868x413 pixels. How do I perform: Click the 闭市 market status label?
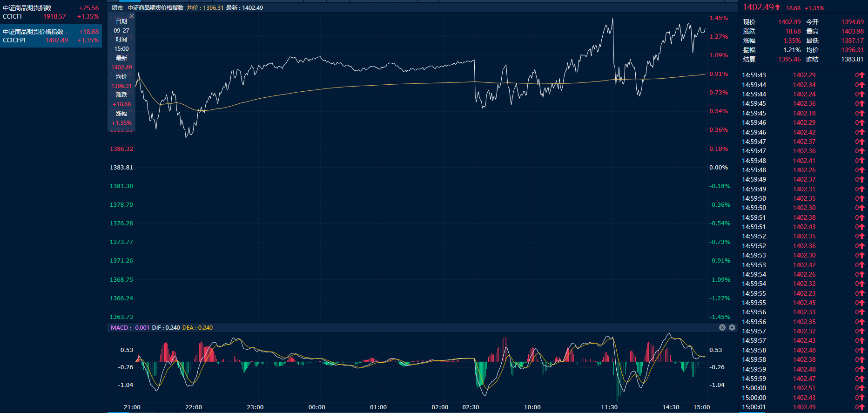pos(117,8)
